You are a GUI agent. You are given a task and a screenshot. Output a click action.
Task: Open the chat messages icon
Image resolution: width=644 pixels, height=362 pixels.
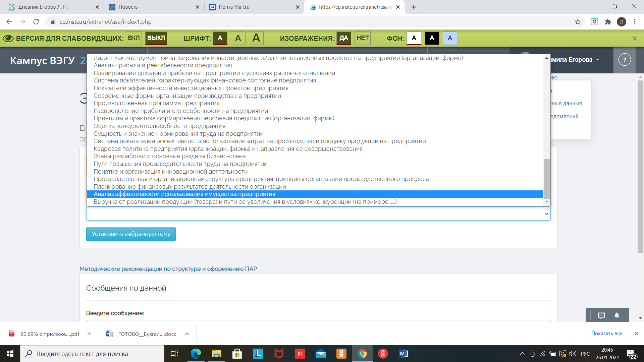coord(601,315)
